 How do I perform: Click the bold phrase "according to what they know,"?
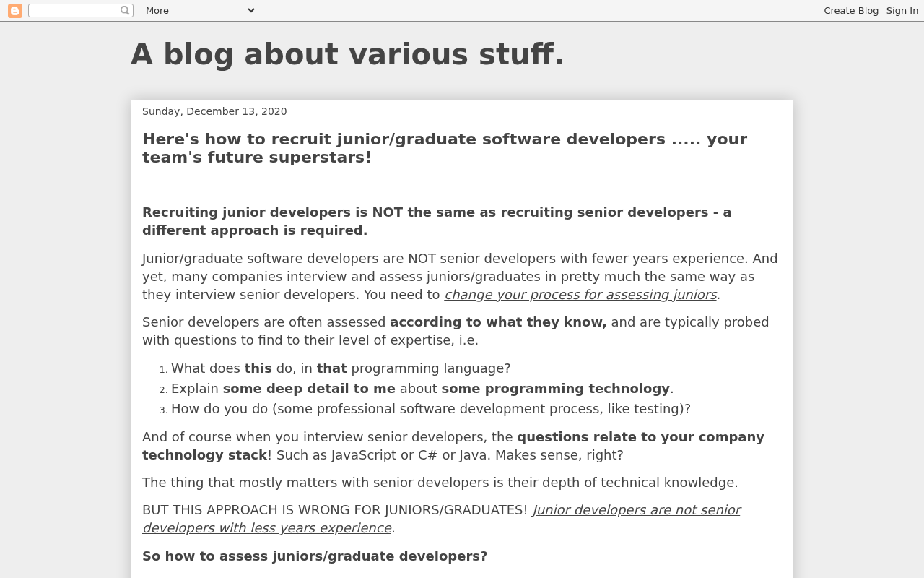click(498, 322)
